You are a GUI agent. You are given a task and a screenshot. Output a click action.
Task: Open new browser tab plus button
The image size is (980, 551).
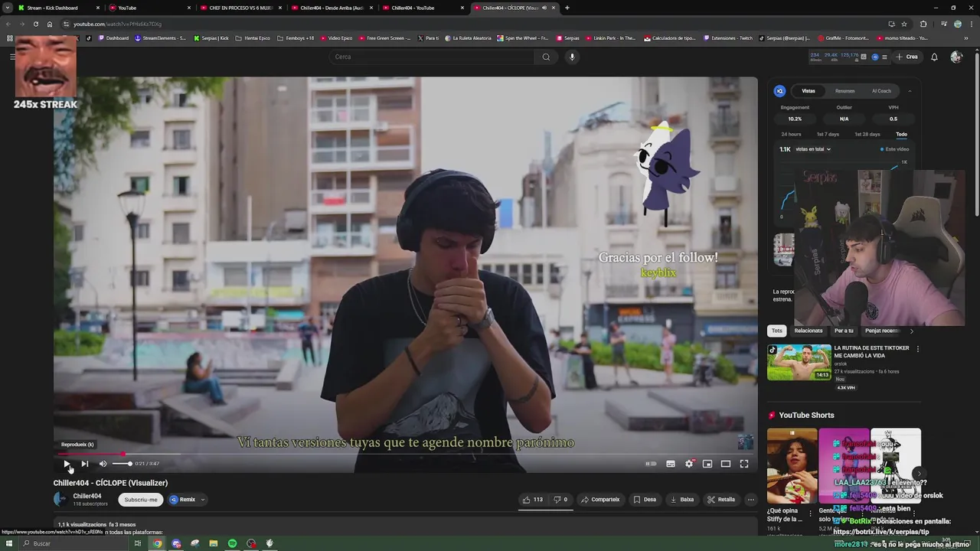567,8
